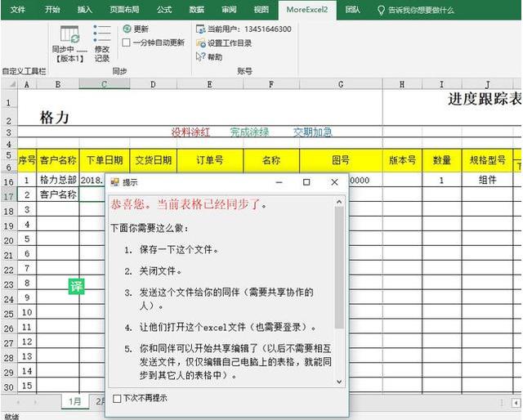Click the 订单号 header cell
The image size is (523, 420).
point(210,160)
